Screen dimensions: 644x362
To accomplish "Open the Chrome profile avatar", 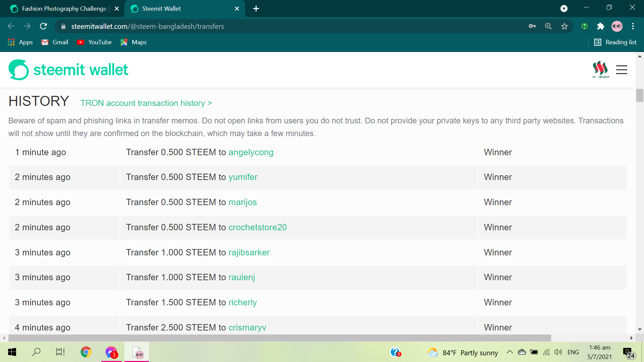I will [617, 26].
